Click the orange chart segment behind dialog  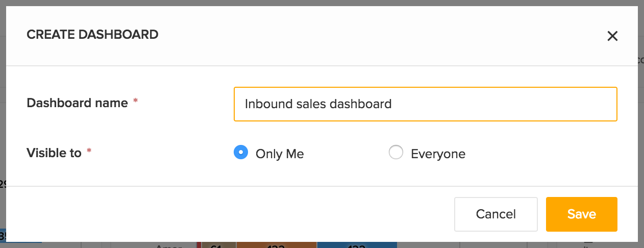[276, 245]
